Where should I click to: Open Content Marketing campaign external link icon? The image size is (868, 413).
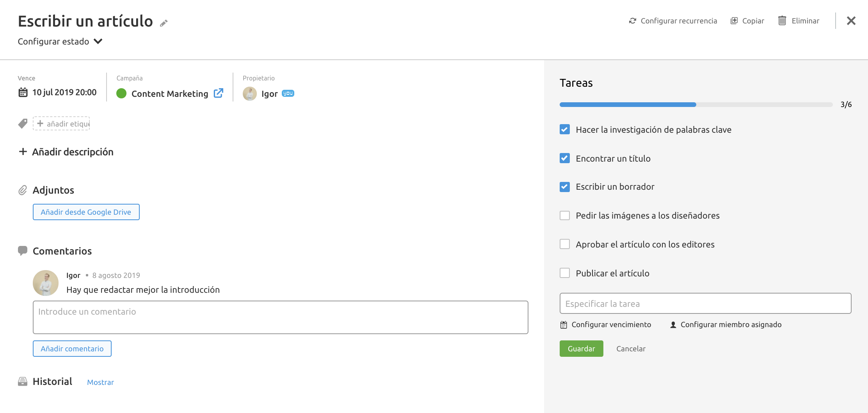coord(218,93)
